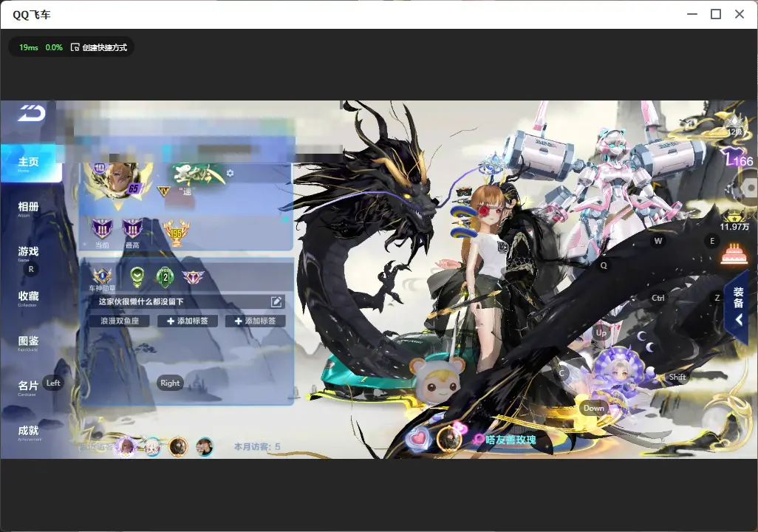
Task: Click the crown popularity icon above 11.97万
Action: [x=734, y=215]
